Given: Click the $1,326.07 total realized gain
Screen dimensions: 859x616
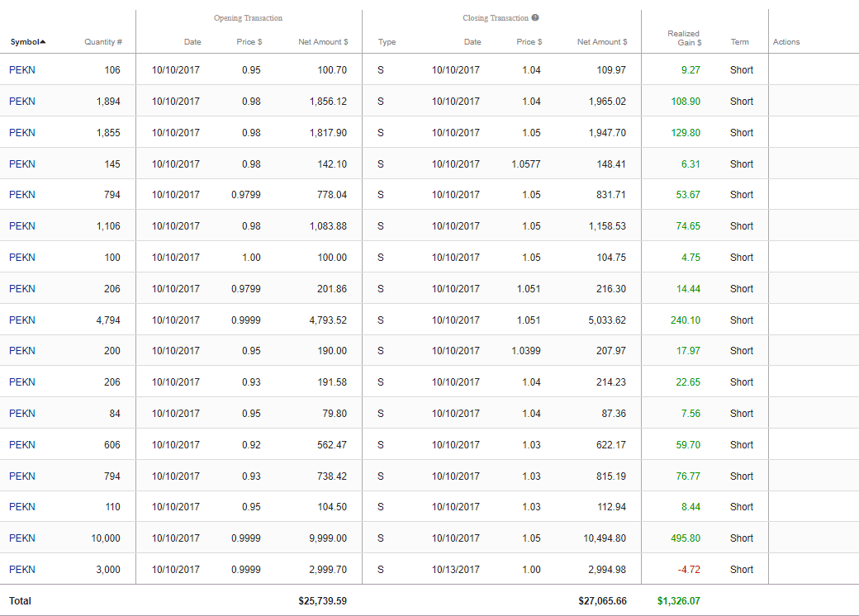Looking at the screenshot, I should tap(678, 601).
